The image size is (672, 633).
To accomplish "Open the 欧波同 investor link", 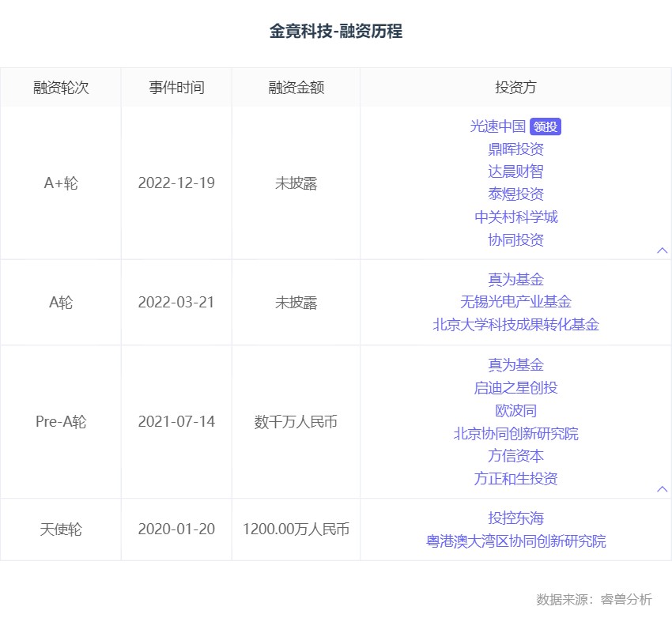I will [x=515, y=411].
